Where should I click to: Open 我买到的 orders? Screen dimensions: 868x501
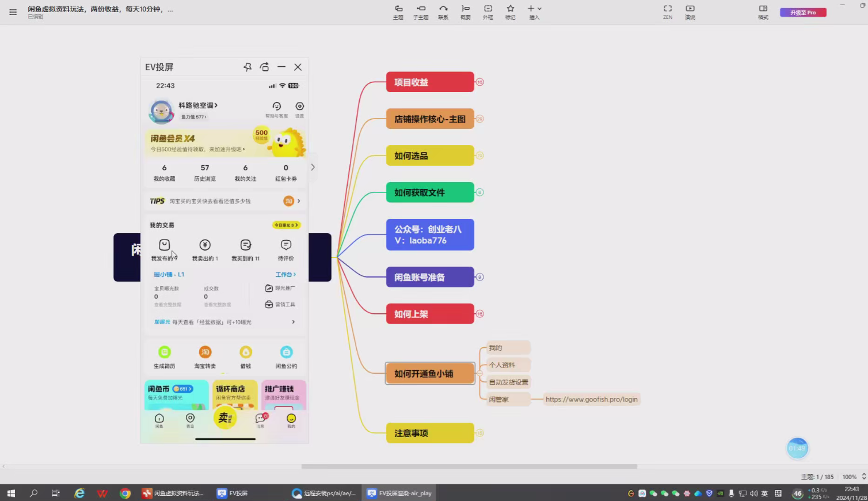point(246,251)
